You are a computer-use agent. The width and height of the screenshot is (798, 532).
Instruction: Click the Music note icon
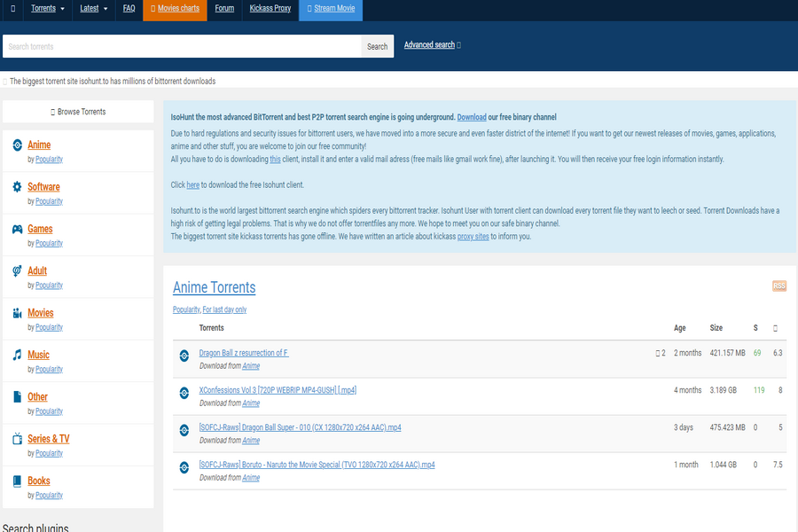(x=18, y=355)
